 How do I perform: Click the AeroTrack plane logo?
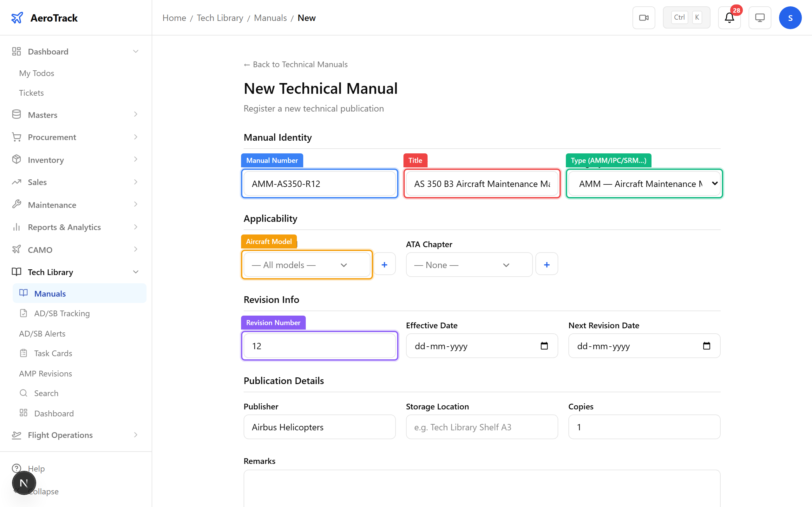pos(17,17)
